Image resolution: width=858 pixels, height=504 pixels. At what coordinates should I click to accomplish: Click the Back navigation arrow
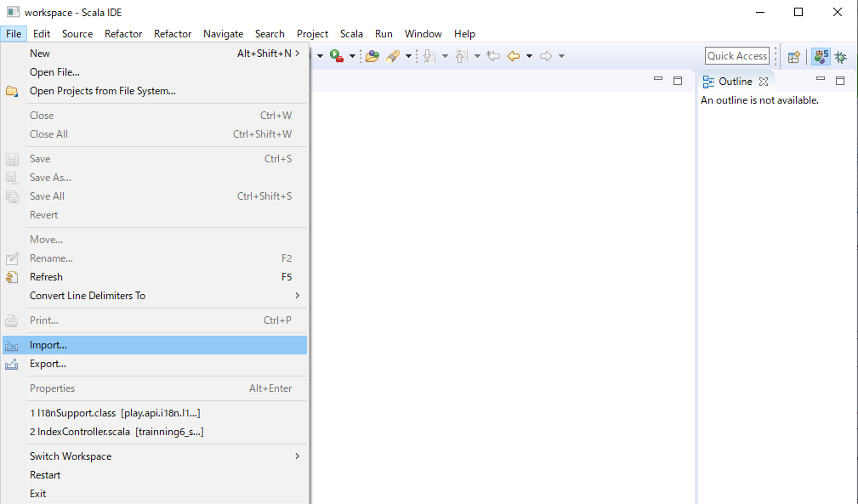(x=514, y=56)
